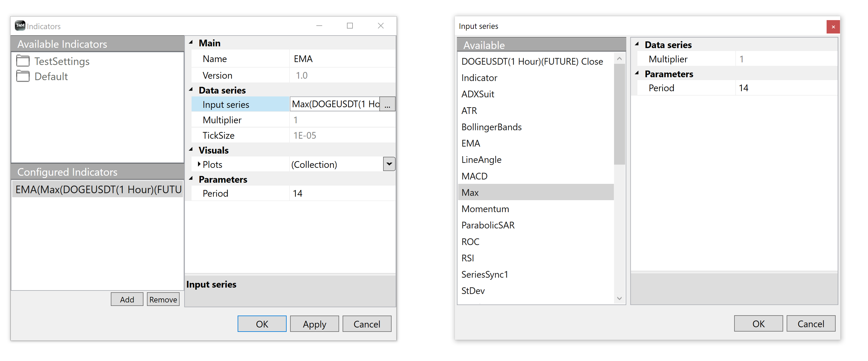868x361 pixels.
Task: Maximize the Indicators window
Action: tap(350, 26)
